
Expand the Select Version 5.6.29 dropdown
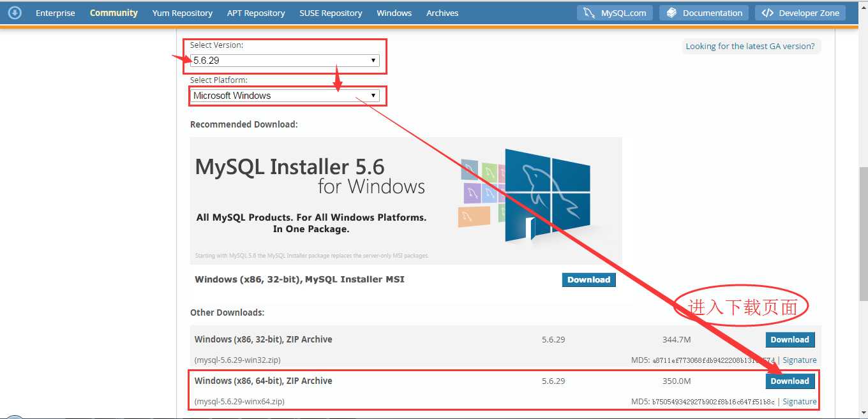[285, 61]
